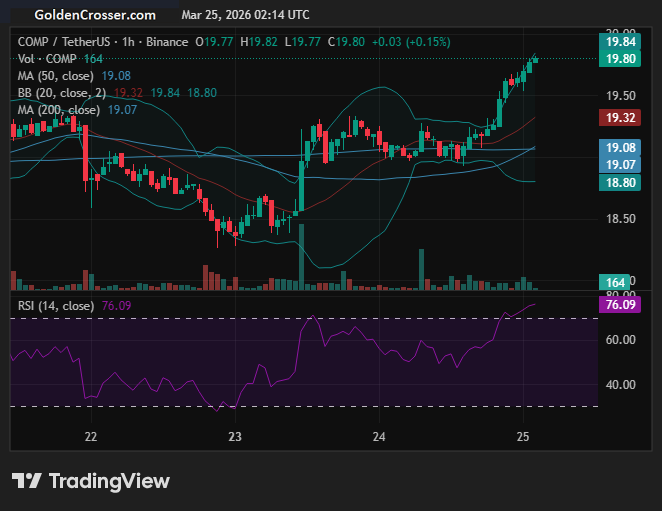Click the 60.00 RSI axis tick
The image size is (662, 511).
click(621, 340)
